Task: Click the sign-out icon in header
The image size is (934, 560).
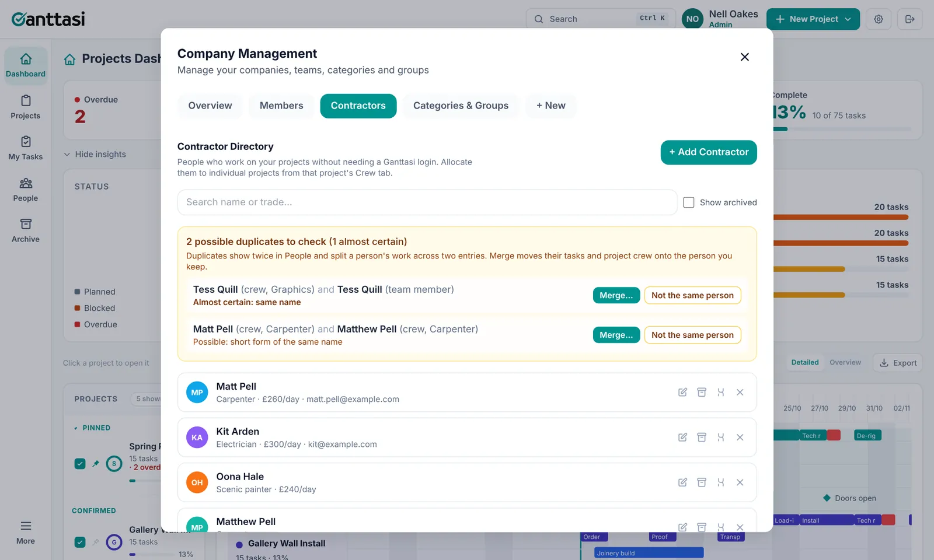Action: 909,19
